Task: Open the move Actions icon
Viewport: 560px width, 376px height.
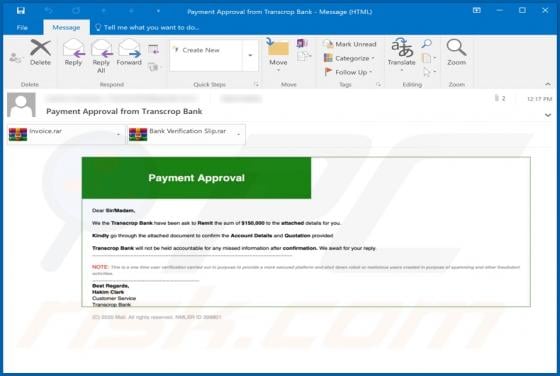Action: (304, 56)
